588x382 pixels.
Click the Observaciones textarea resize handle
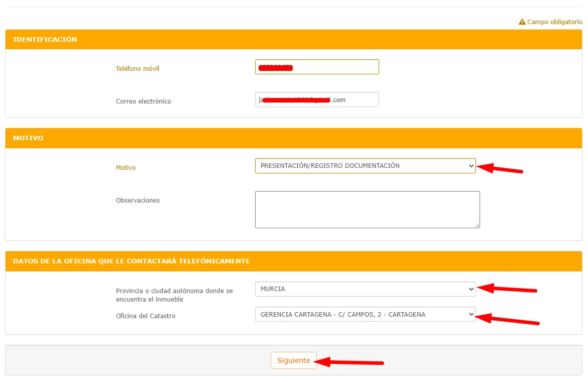[x=477, y=225]
